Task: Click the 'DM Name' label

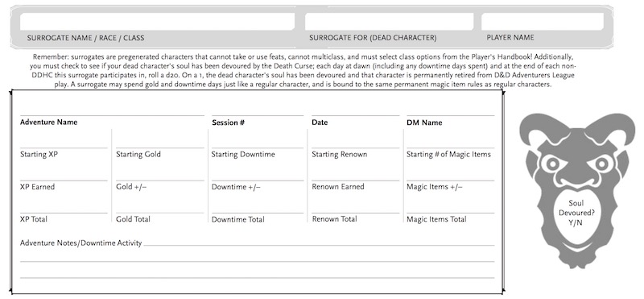Action: (x=424, y=123)
